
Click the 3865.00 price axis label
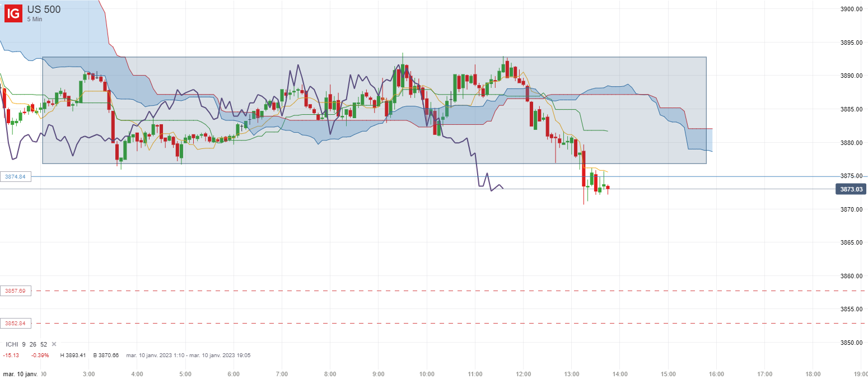click(851, 242)
